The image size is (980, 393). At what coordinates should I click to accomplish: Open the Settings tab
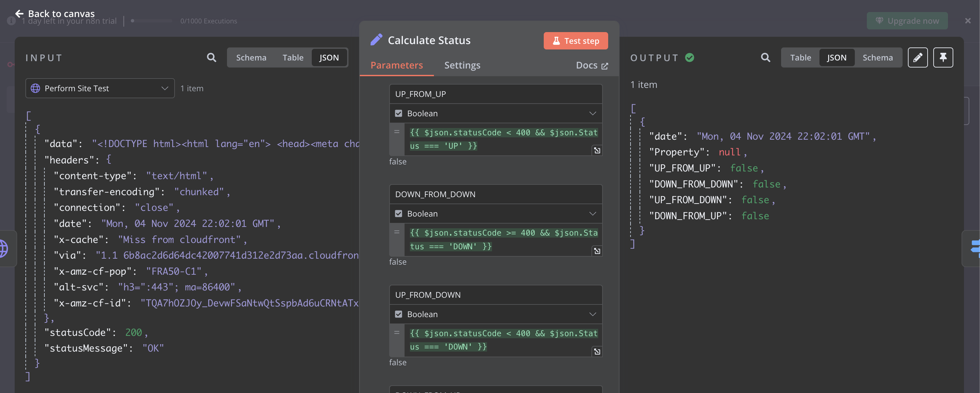[462, 65]
